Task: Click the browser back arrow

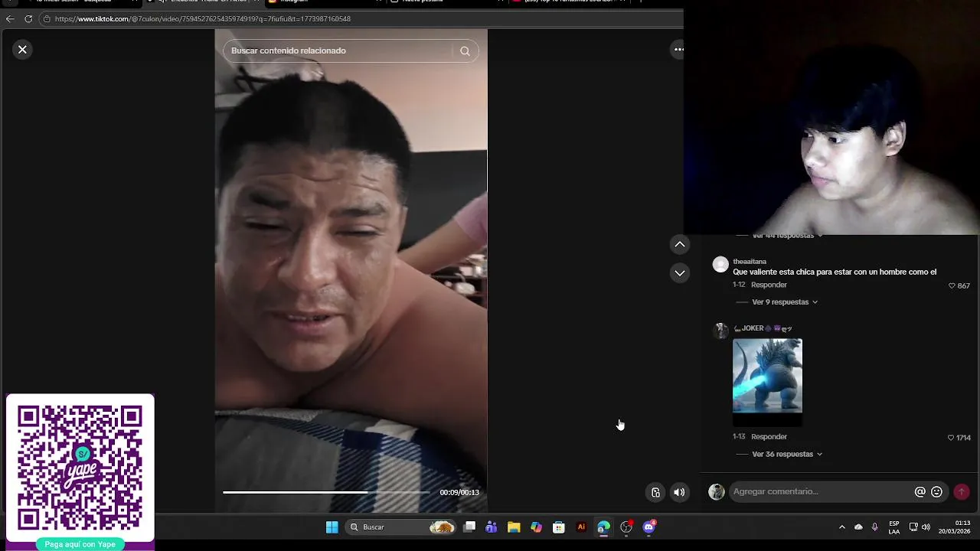Action: (10, 18)
